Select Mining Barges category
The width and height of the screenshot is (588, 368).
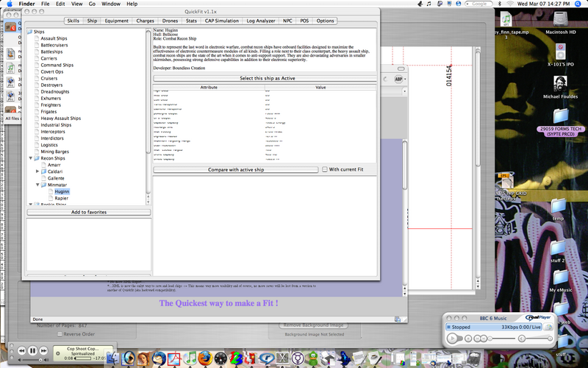coord(54,152)
